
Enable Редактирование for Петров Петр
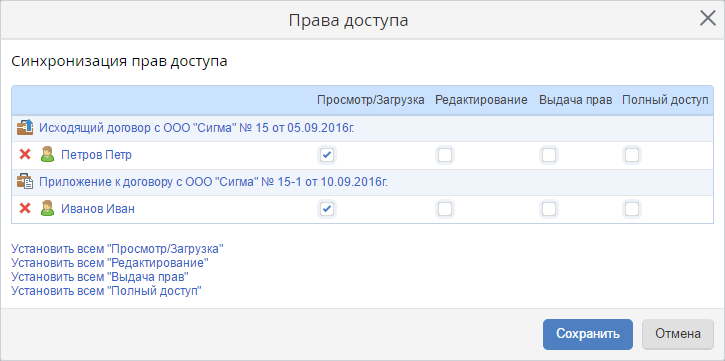(445, 155)
